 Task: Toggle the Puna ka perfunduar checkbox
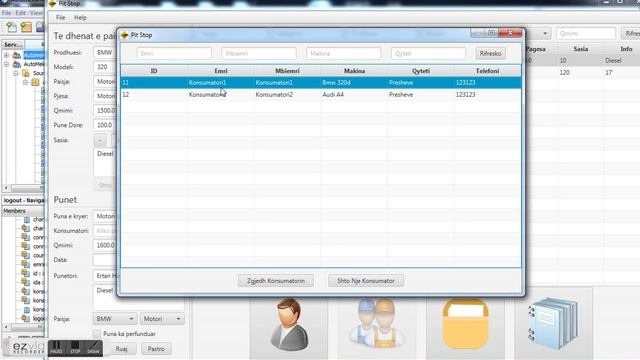97,334
